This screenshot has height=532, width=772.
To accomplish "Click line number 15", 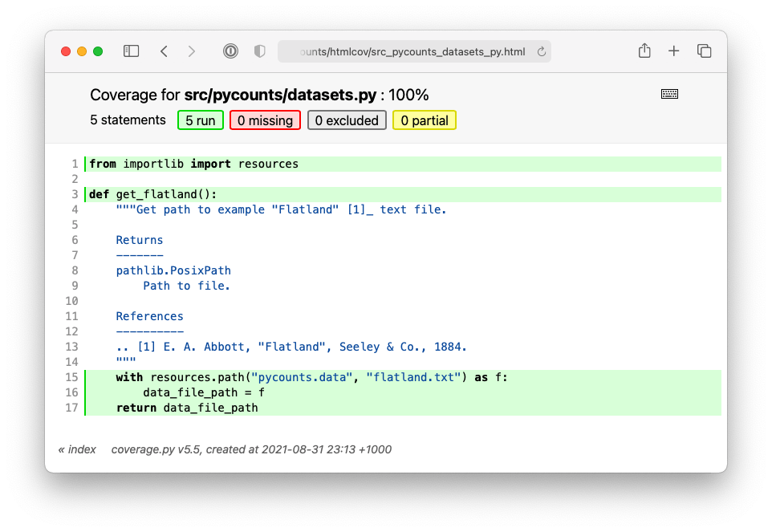I will point(72,377).
